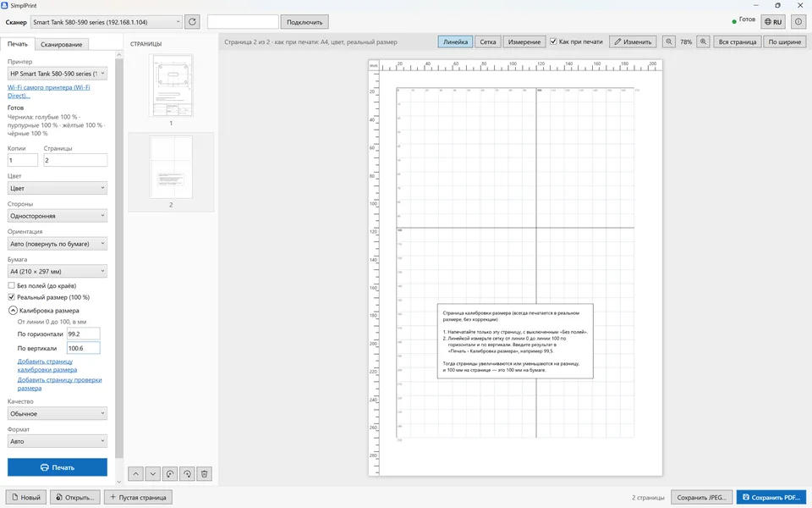Toggle the Линейка ruler button
The height and width of the screenshot is (508, 812).
455,42
